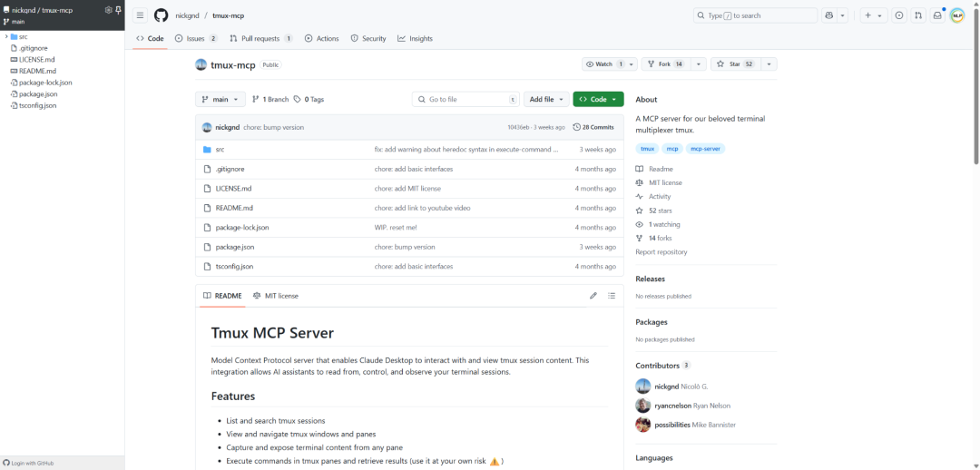This screenshot has width=980, height=470.
Task: Click the tmux topic tag
Action: [x=648, y=149]
